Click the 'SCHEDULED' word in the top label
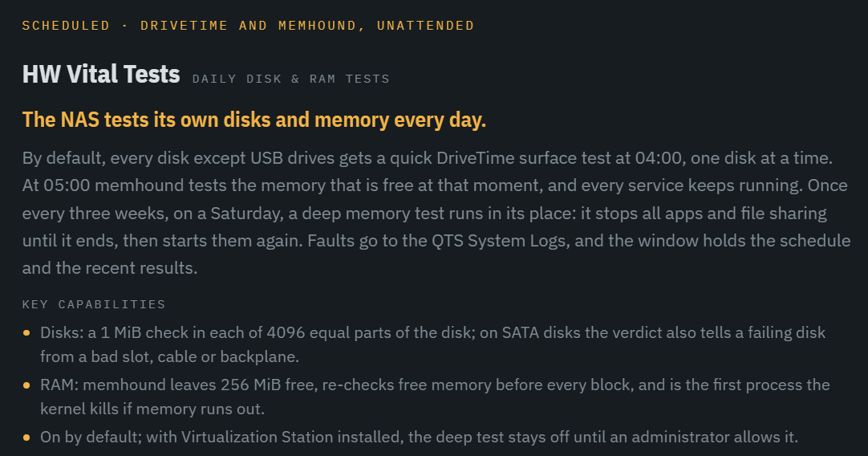This screenshot has width=868, height=456. click(x=66, y=26)
